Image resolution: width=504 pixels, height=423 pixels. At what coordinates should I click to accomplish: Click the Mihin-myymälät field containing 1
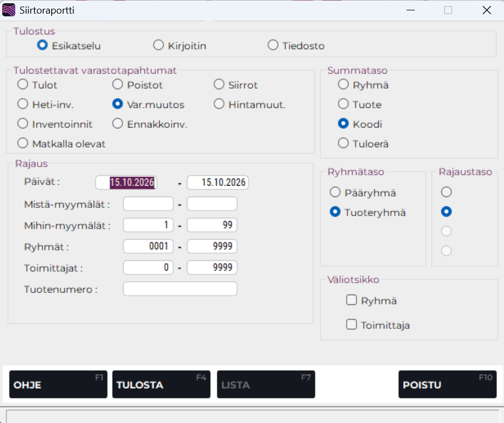pos(148,225)
